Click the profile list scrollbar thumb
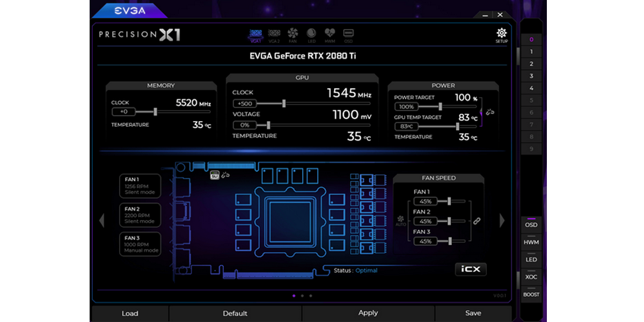Viewport: 644px width, 322px height. click(x=518, y=56)
